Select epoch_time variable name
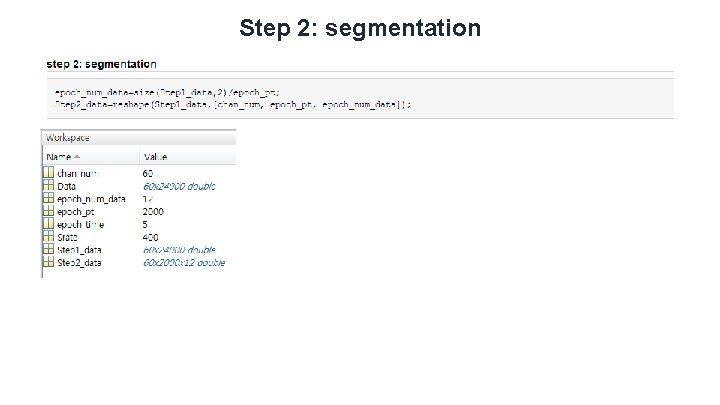The height and width of the screenshot is (405, 720). [80, 225]
